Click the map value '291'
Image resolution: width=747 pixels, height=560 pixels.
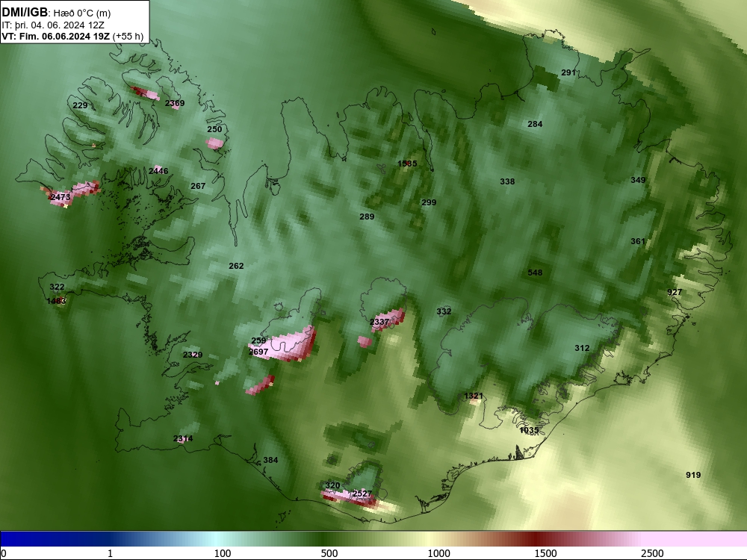[568, 72]
